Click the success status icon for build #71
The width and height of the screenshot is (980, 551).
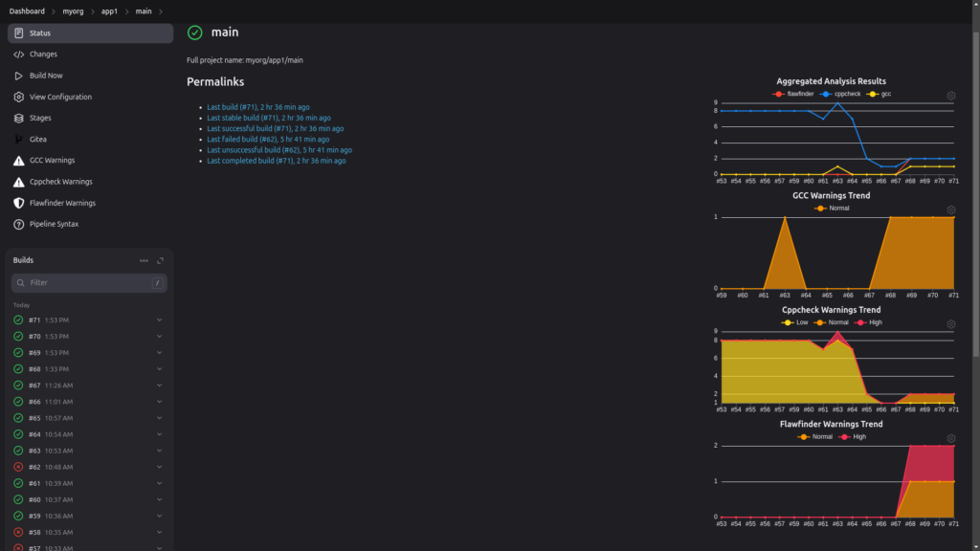click(x=18, y=320)
